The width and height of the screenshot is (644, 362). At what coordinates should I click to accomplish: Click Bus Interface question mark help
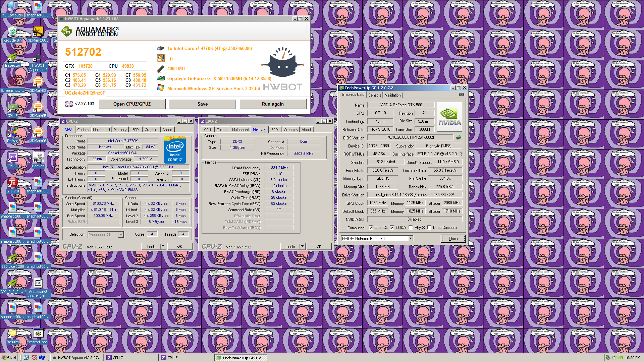point(461,154)
